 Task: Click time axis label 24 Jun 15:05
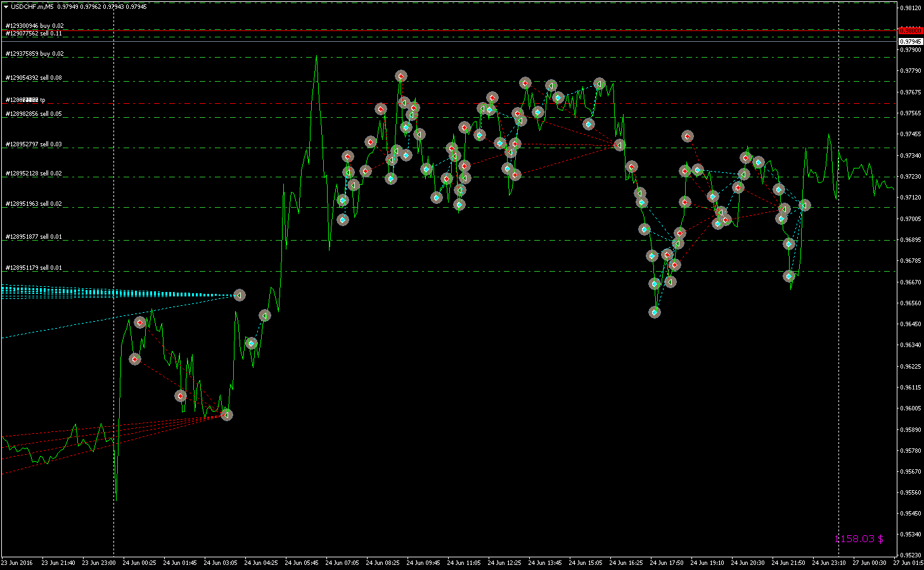[x=586, y=562]
